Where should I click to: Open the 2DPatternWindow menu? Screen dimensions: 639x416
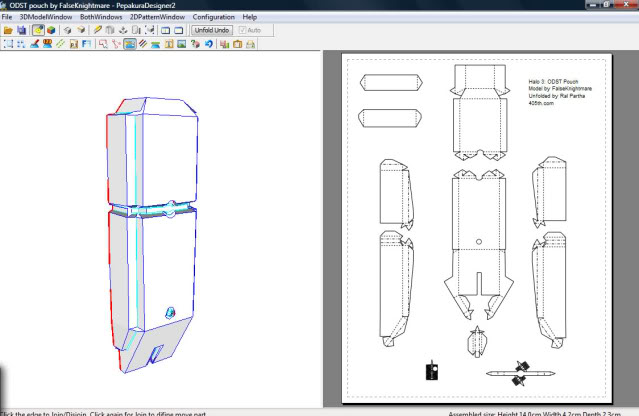(157, 17)
